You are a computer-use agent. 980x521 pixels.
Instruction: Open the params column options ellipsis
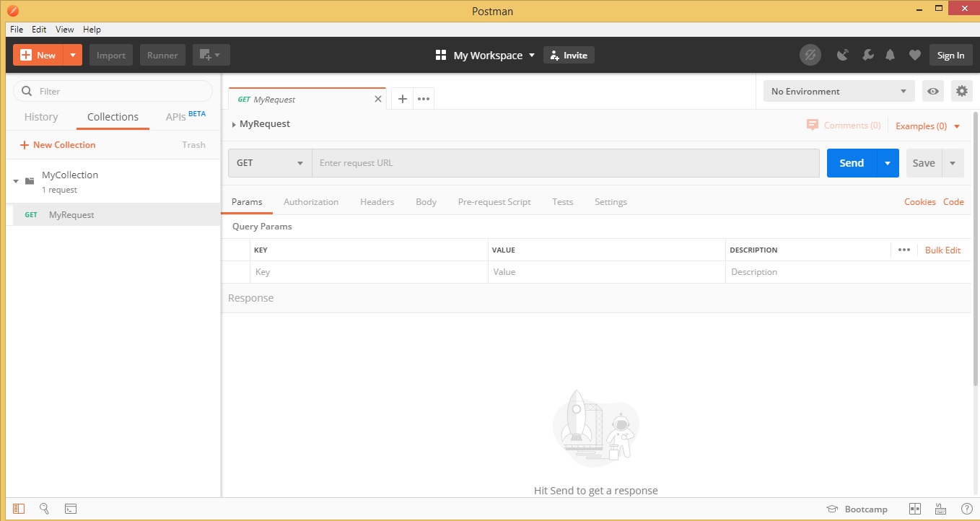(904, 250)
